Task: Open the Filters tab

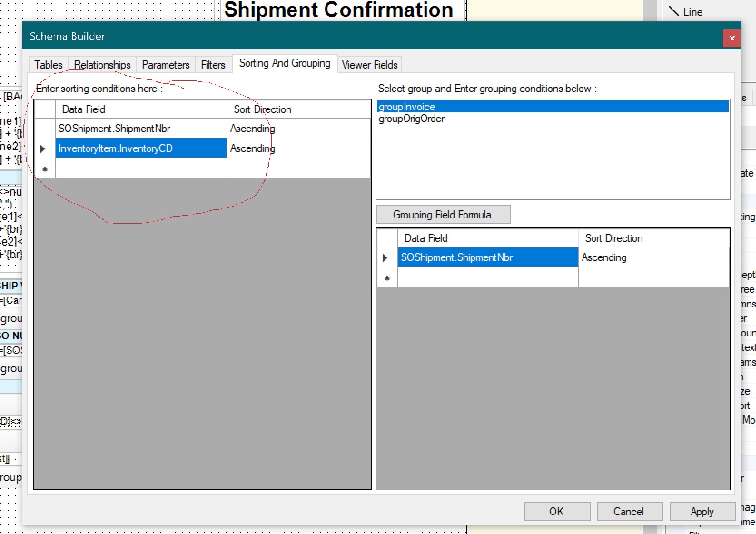Action: pyautogui.click(x=213, y=65)
